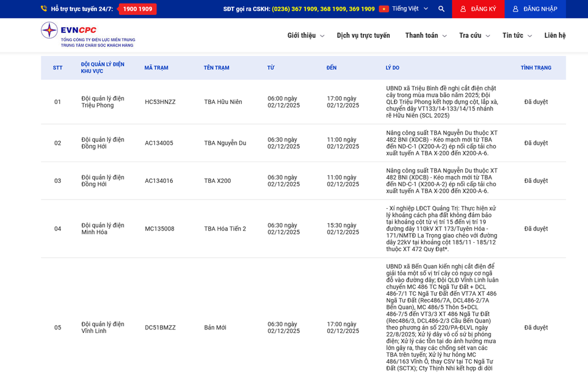The width and height of the screenshot is (588, 372).
Task: Expand the Tin tức menu
Action: click(x=517, y=36)
